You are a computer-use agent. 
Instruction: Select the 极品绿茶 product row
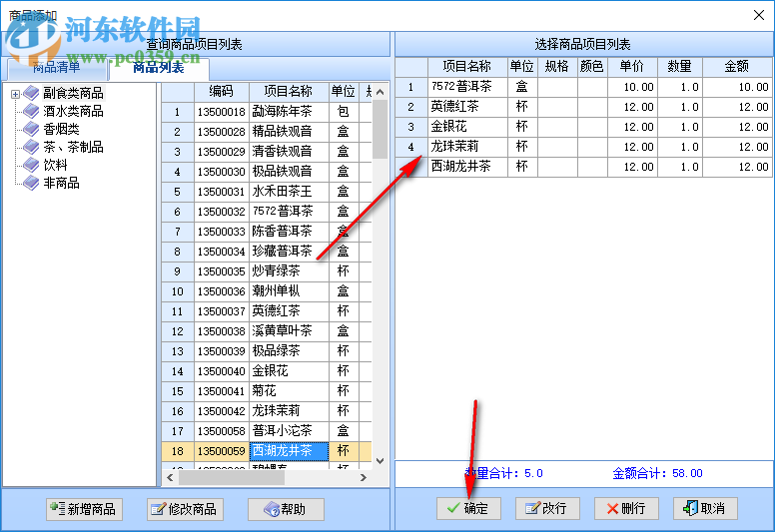pos(267,351)
